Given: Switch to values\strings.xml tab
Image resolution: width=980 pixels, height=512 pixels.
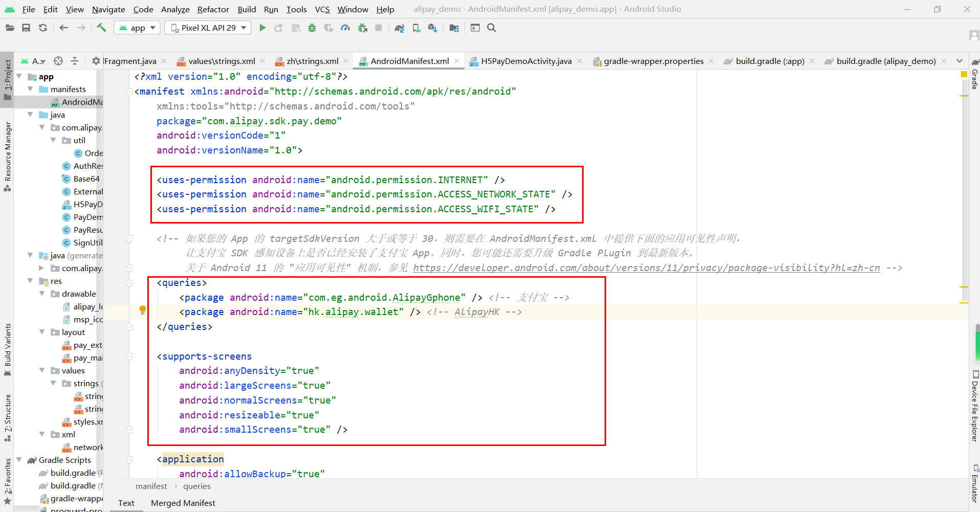Looking at the screenshot, I should click(221, 61).
